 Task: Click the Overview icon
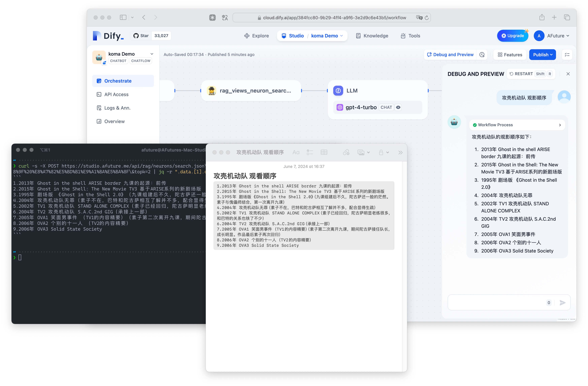tap(99, 121)
